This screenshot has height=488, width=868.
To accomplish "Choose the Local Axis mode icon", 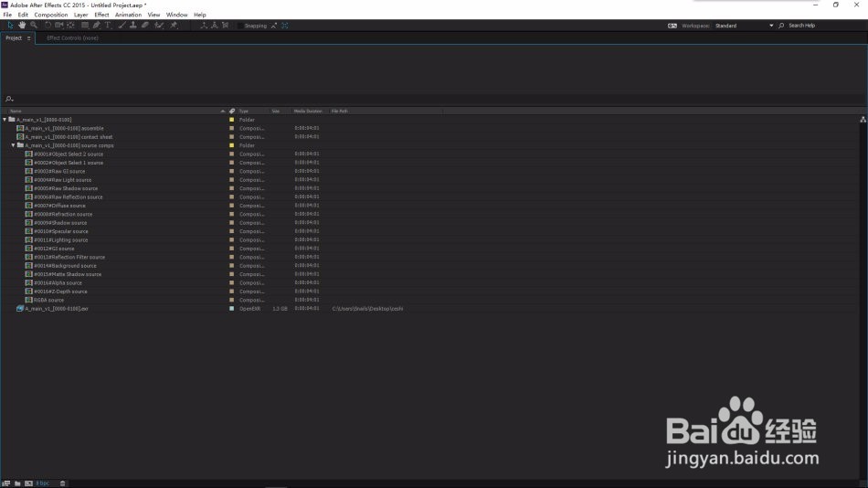I will (x=204, y=26).
